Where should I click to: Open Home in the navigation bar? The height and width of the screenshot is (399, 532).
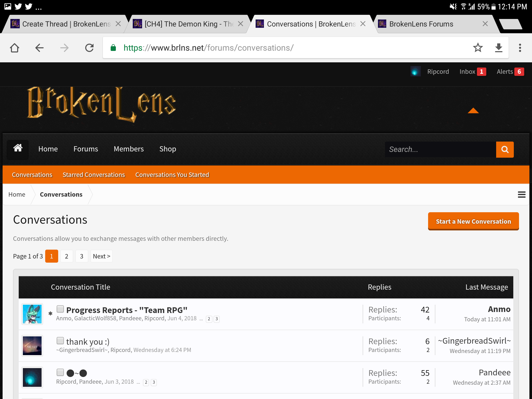(48, 149)
